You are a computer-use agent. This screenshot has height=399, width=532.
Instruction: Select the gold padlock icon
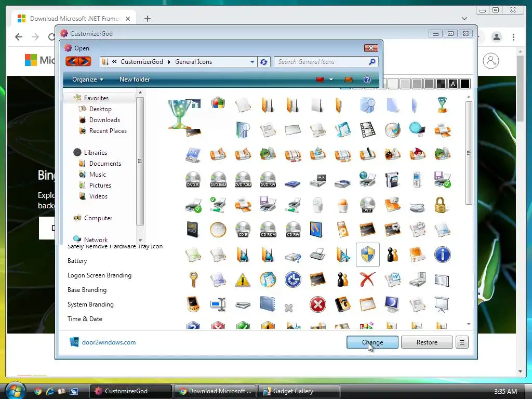[441, 205]
